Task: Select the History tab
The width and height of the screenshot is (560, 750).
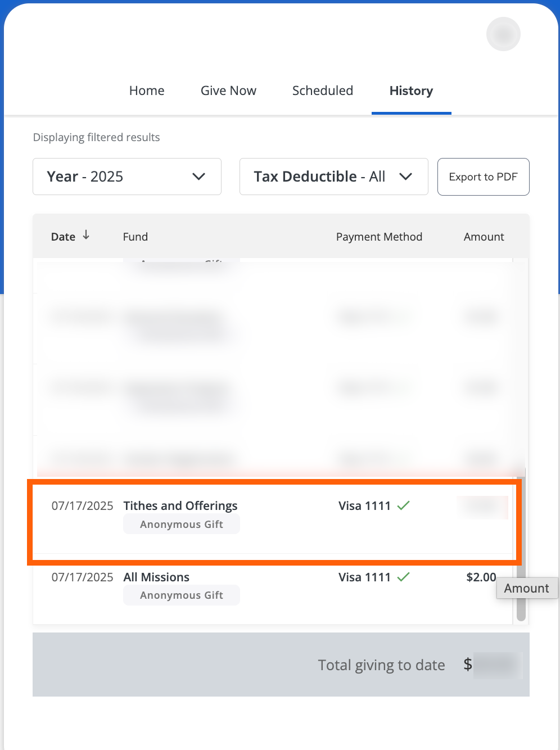Action: click(411, 91)
